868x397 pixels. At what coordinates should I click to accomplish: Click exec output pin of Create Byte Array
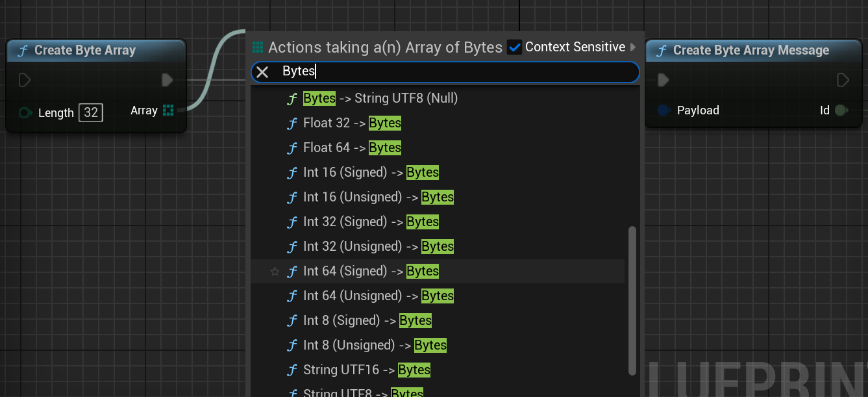click(167, 80)
